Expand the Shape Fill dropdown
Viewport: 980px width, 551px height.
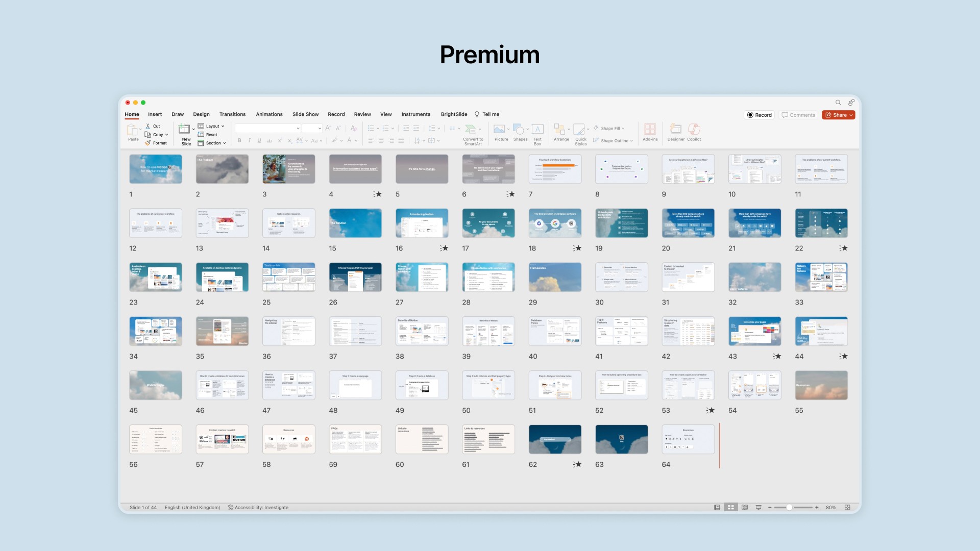(x=623, y=129)
